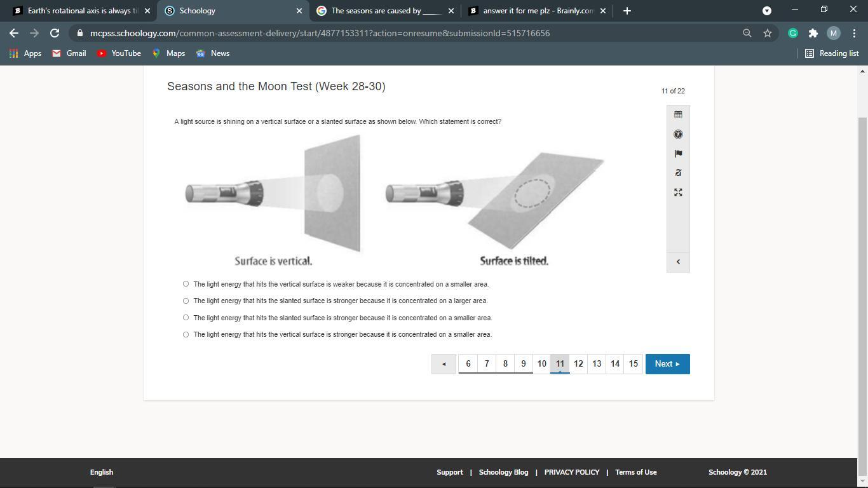
Task: Collapse the assessment tools sidebar
Action: pyautogui.click(x=678, y=262)
